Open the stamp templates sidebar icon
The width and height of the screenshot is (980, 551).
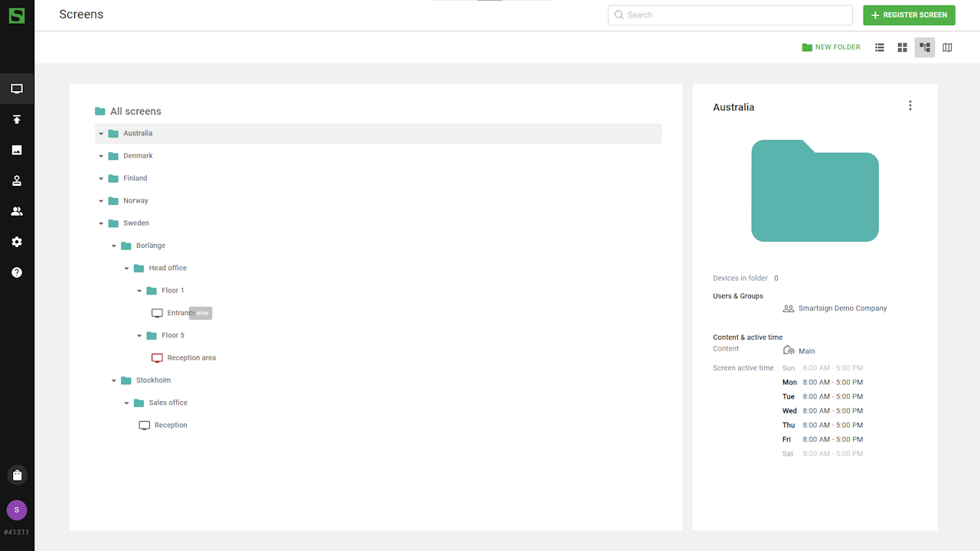tap(17, 181)
